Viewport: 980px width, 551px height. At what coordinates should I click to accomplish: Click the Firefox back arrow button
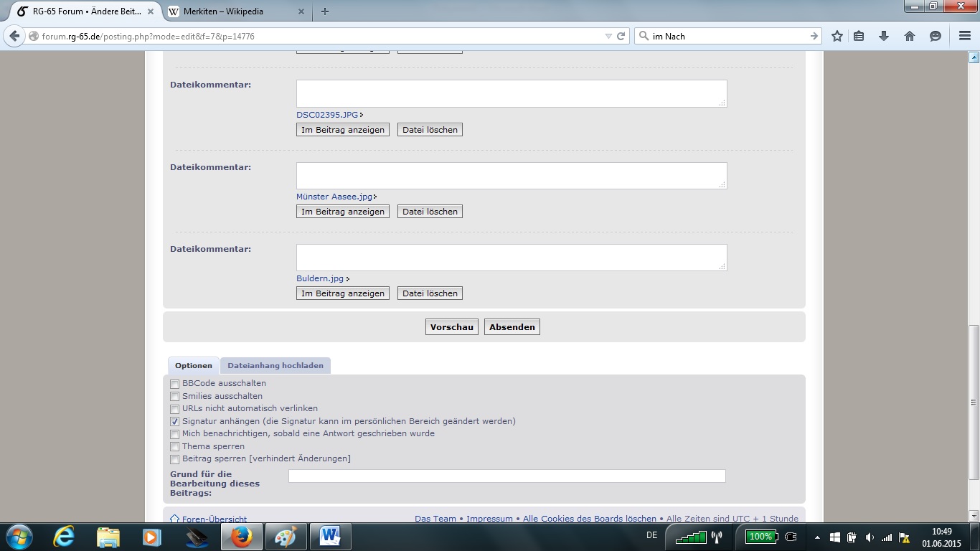point(14,36)
